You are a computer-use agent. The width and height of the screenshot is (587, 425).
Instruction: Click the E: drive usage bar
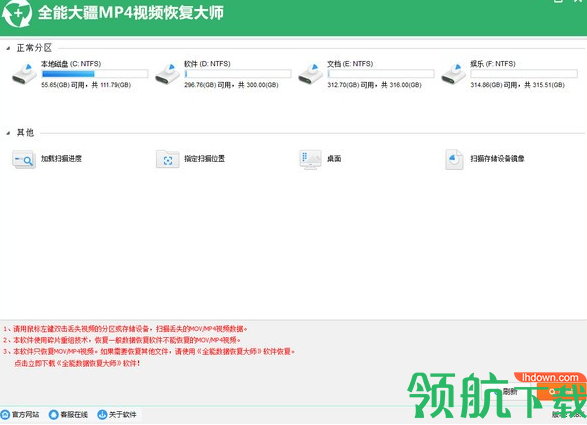(x=381, y=74)
